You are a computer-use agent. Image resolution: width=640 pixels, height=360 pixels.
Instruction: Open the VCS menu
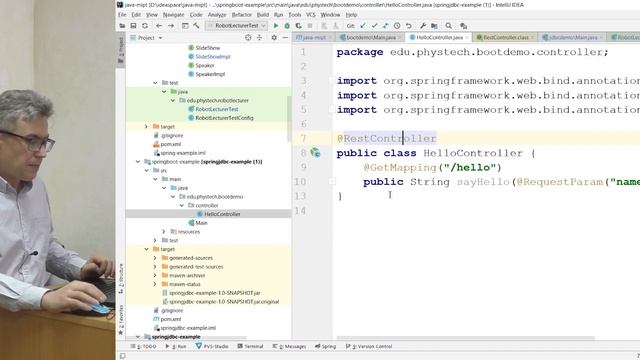pyautogui.click(x=311, y=15)
